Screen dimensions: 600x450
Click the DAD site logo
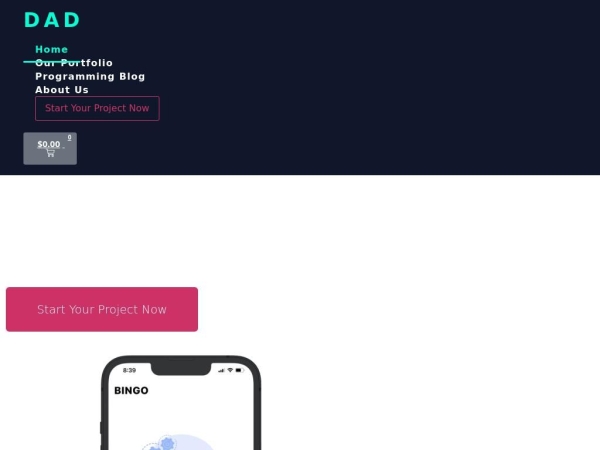[x=52, y=20]
